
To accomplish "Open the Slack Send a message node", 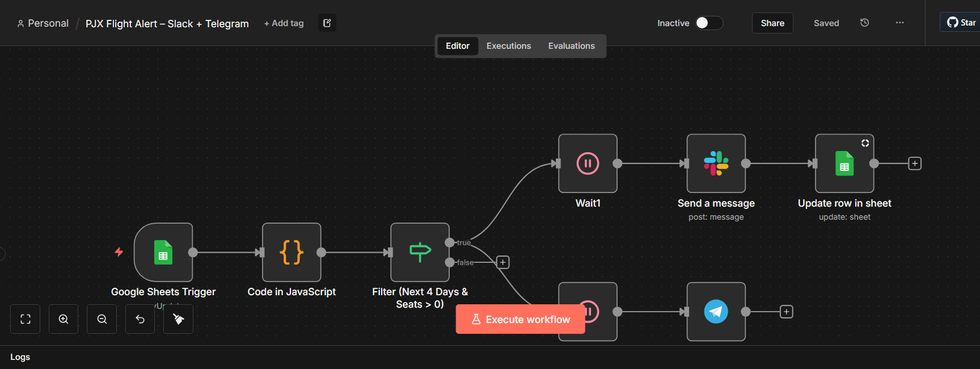I will point(716,163).
